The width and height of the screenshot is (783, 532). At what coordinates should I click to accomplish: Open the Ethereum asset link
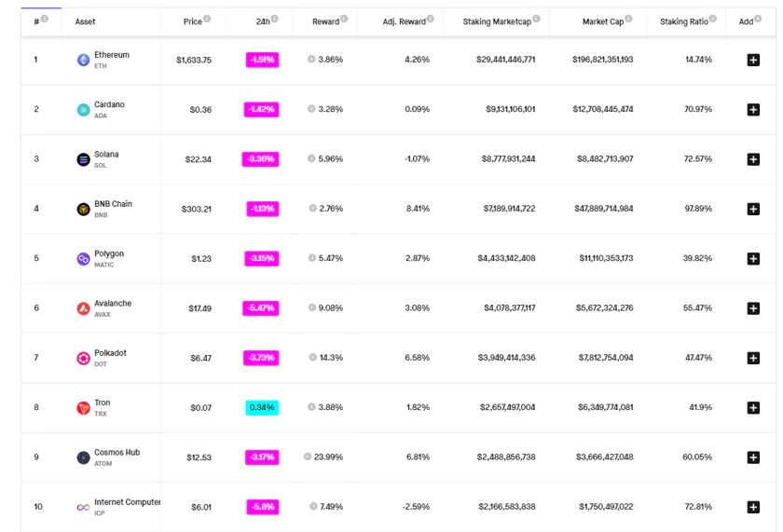point(112,55)
